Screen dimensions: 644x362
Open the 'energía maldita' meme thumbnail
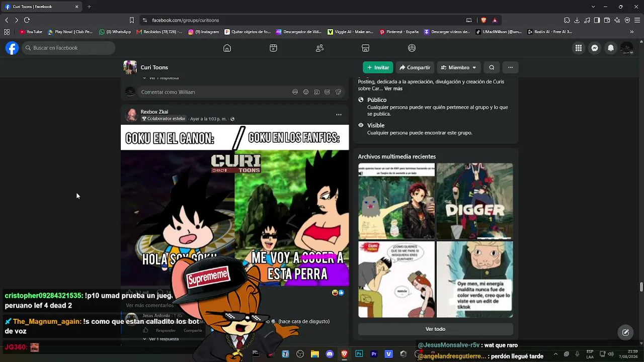(x=475, y=280)
